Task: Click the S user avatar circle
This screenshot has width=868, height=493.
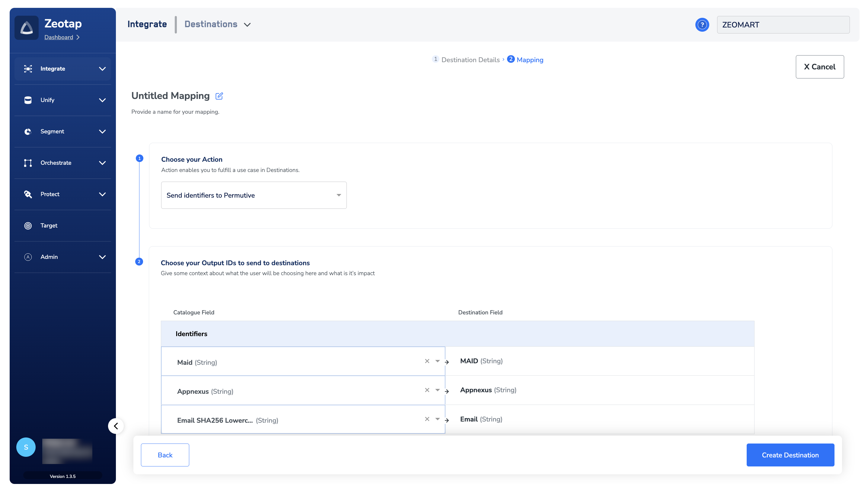Action: click(x=26, y=447)
